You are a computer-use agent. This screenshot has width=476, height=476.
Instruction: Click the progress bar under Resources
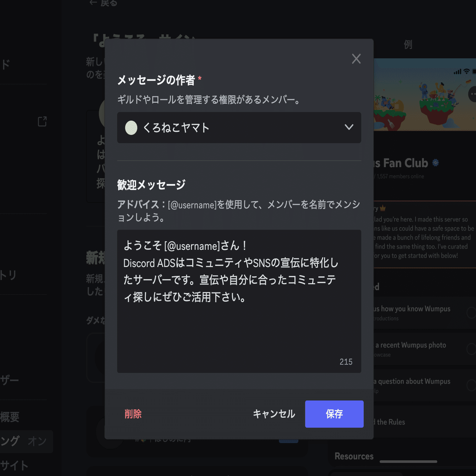pyautogui.click(x=408, y=462)
